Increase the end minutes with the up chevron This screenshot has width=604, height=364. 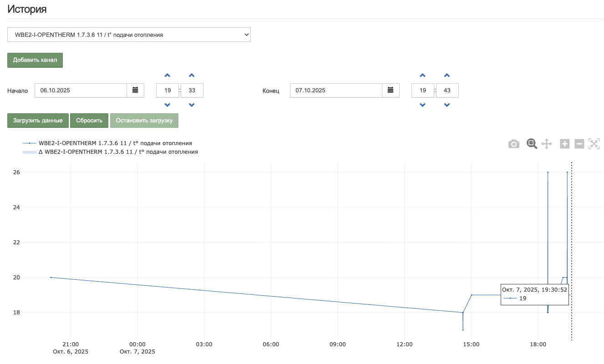447,76
